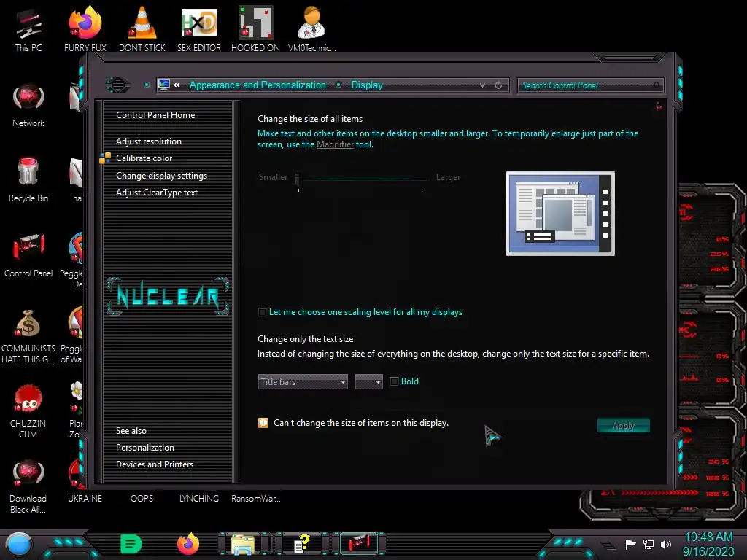Go to Appearance and Personalization breadcrumb
The height and width of the screenshot is (560, 747).
click(258, 85)
